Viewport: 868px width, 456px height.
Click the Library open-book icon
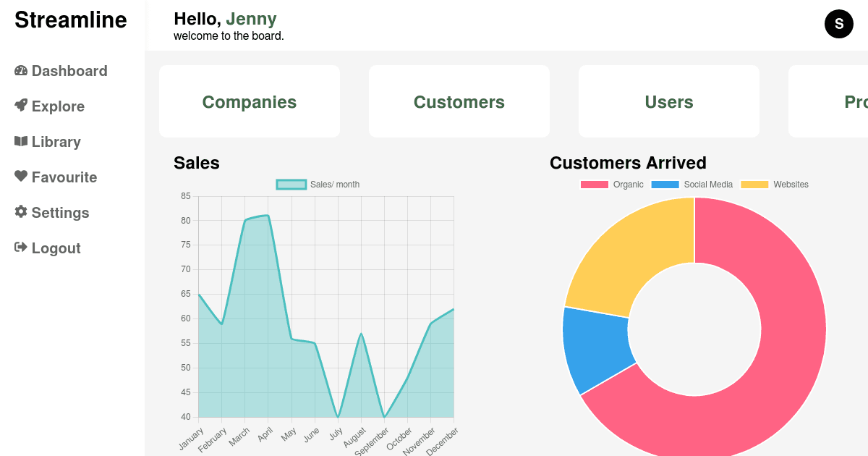coord(21,141)
